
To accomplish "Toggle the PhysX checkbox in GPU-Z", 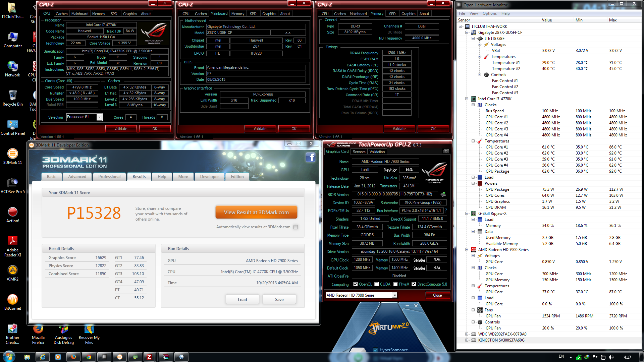I will coord(395,284).
